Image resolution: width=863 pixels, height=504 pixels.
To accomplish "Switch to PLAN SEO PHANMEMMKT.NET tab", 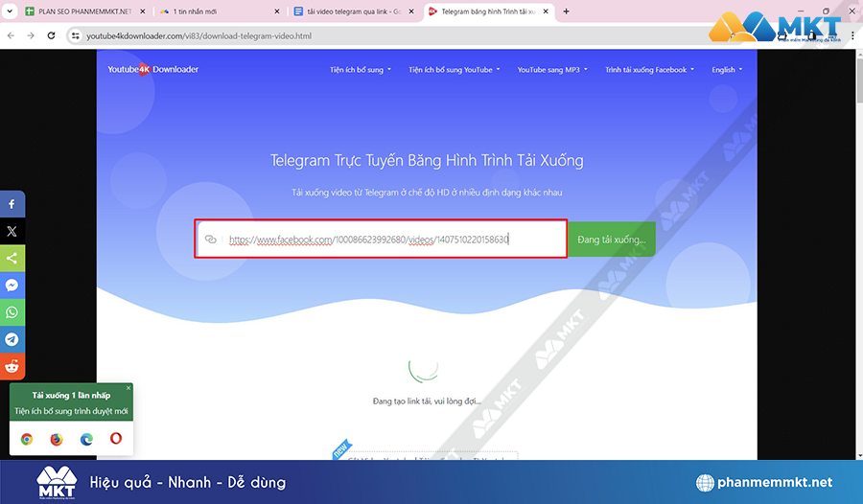I will coord(84,11).
